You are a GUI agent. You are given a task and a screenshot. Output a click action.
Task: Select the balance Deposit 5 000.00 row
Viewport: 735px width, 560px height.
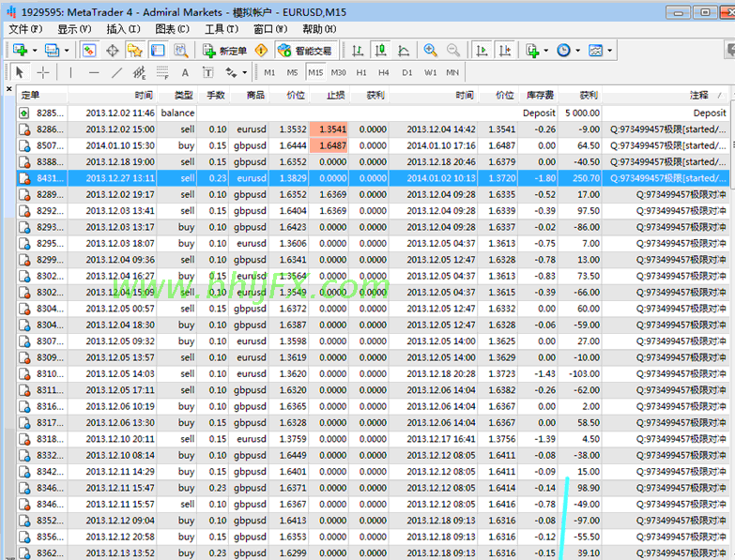373,113
